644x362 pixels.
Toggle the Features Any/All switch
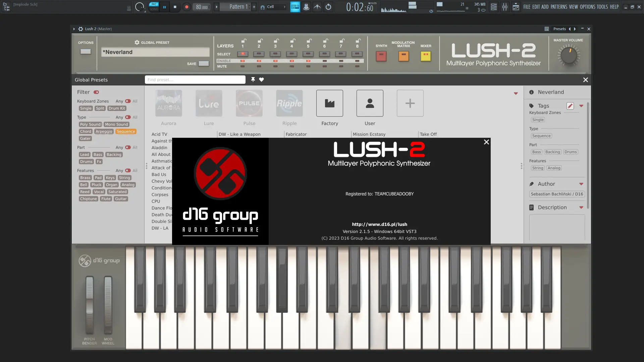128,171
